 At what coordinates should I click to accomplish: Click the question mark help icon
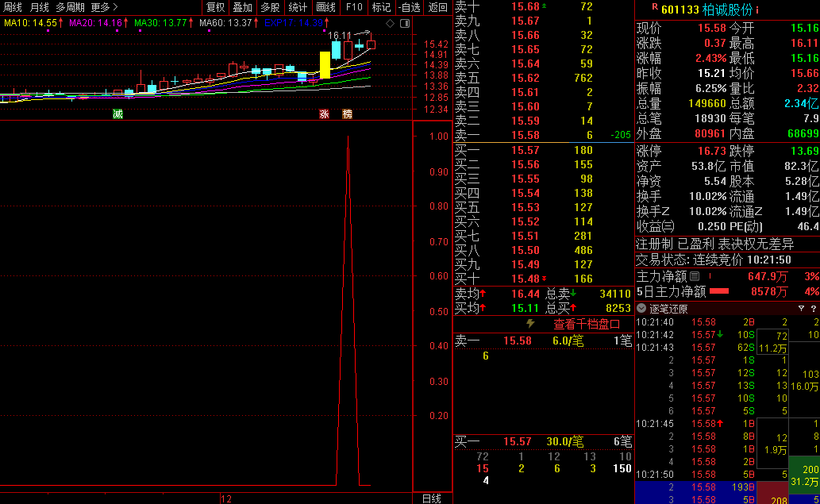814,309
